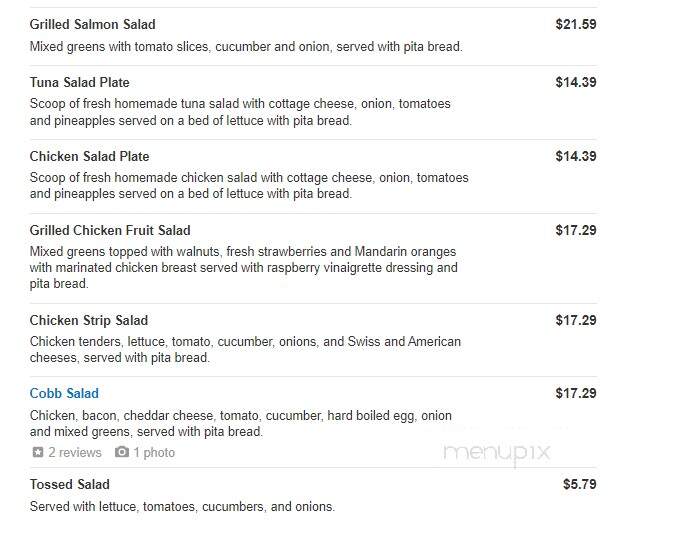Click the $5.79 Tossed Salad price
The width and height of the screenshot is (676, 535).
click(580, 484)
